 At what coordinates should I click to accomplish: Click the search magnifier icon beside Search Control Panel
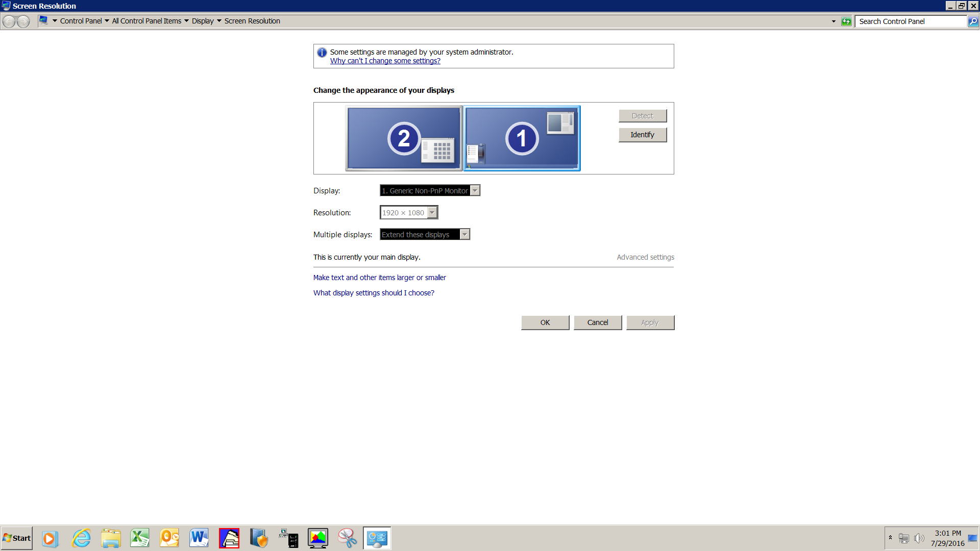click(973, 21)
